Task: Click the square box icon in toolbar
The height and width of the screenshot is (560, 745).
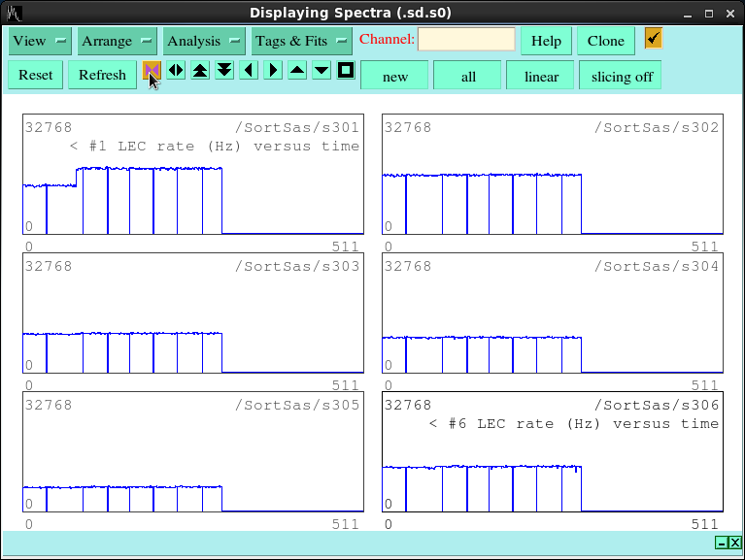Action: coord(346,71)
